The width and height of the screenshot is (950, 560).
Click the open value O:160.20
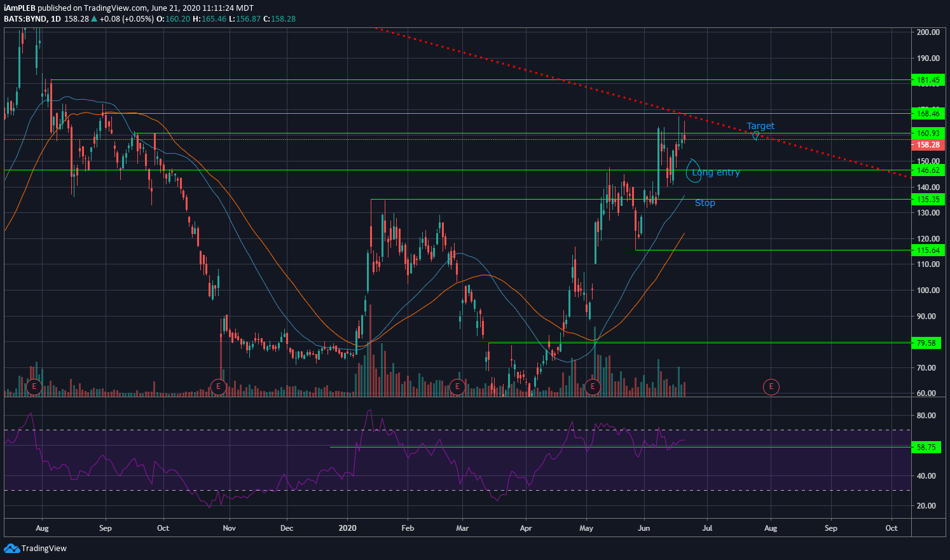tap(173, 19)
